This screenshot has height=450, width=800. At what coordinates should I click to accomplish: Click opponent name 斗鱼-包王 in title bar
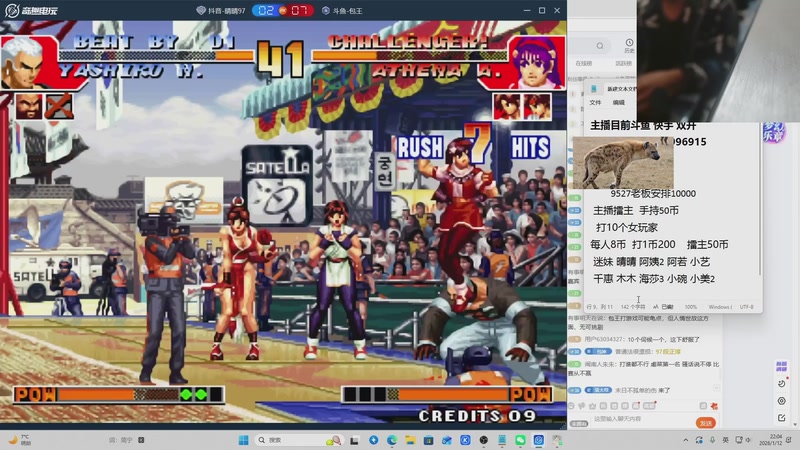pyautogui.click(x=342, y=10)
